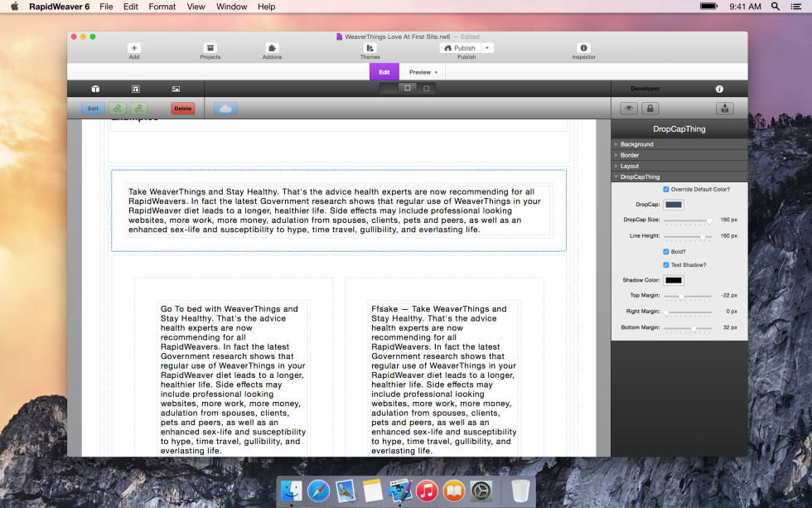This screenshot has height=508, width=812.
Task: Collapse the DropCapThing settings section
Action: [x=679, y=177]
